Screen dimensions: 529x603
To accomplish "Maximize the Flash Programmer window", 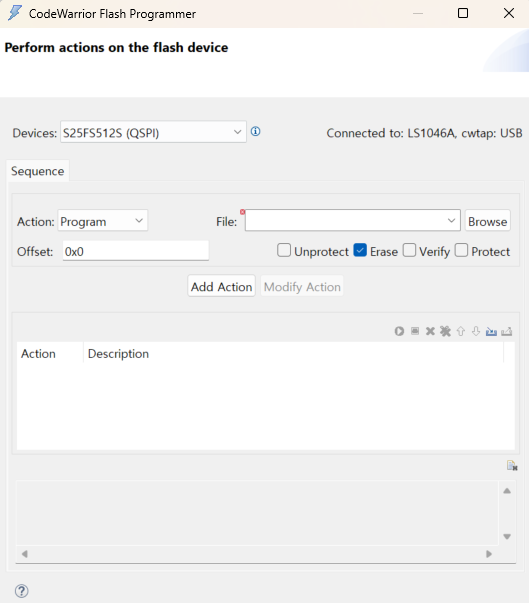I will coord(463,13).
